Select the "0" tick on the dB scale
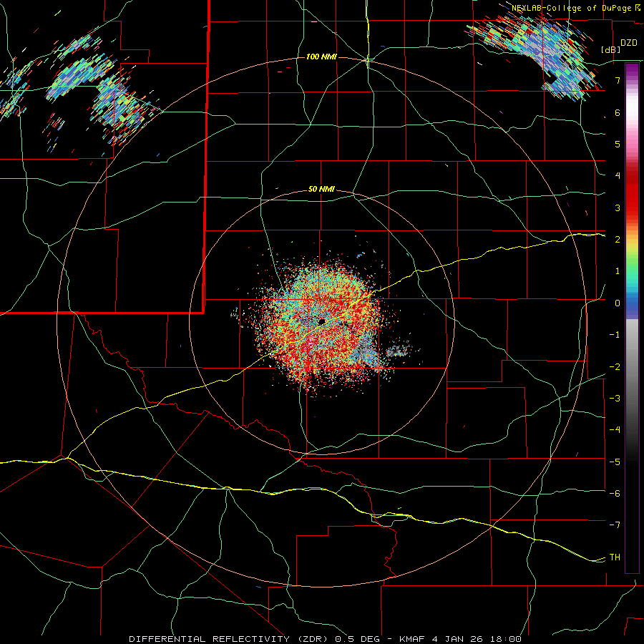This screenshot has width=644, height=644. 618,303
